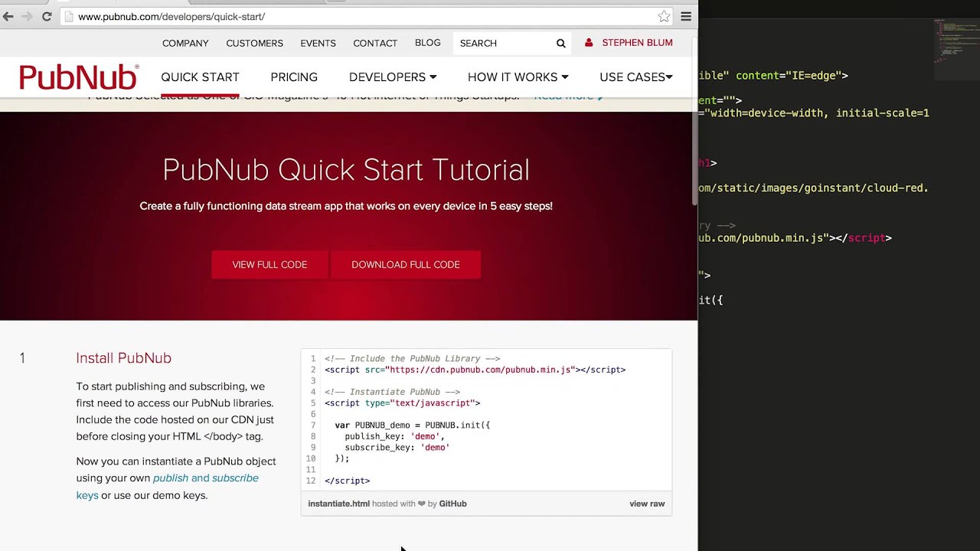The height and width of the screenshot is (551, 980).
Task: Open the instantiate.html gist link
Action: pos(338,504)
